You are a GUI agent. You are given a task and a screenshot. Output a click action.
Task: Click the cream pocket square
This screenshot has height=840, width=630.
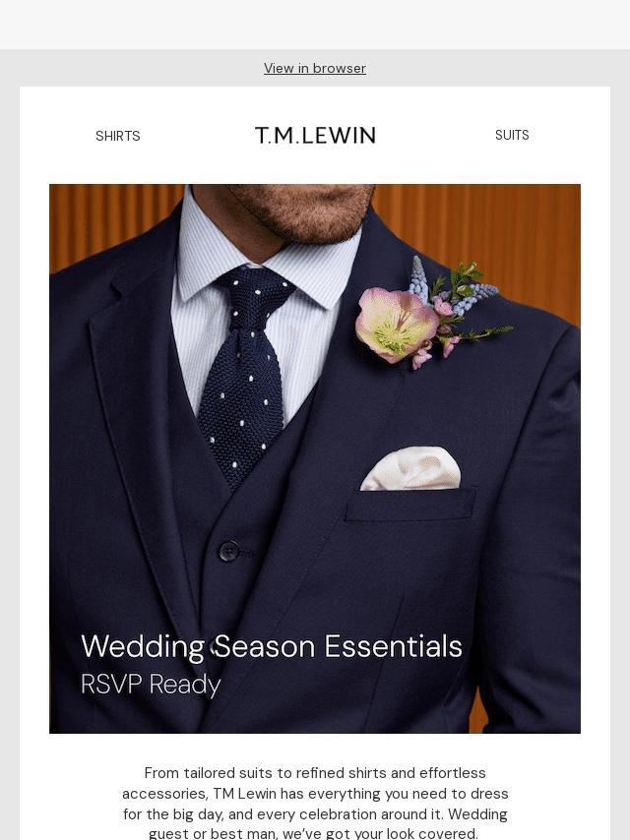[411, 468]
